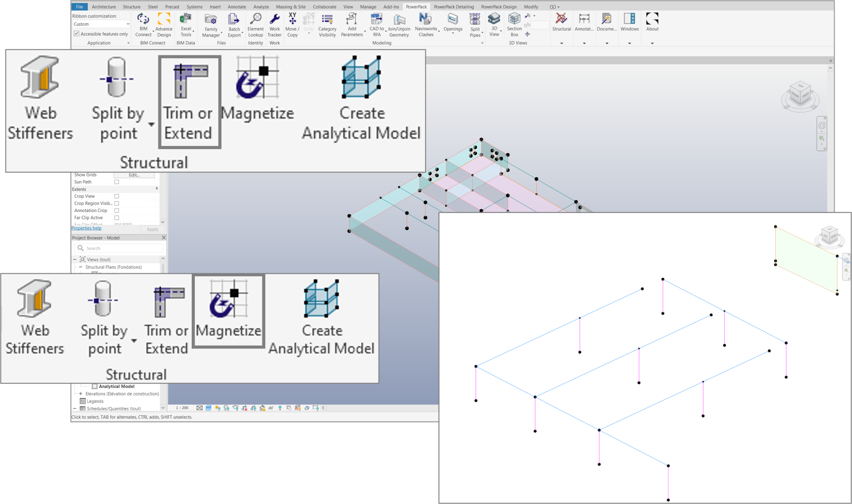This screenshot has width=852, height=504.
Task: Select Structural Plans (Fondations) tree item
Action: 113,267
